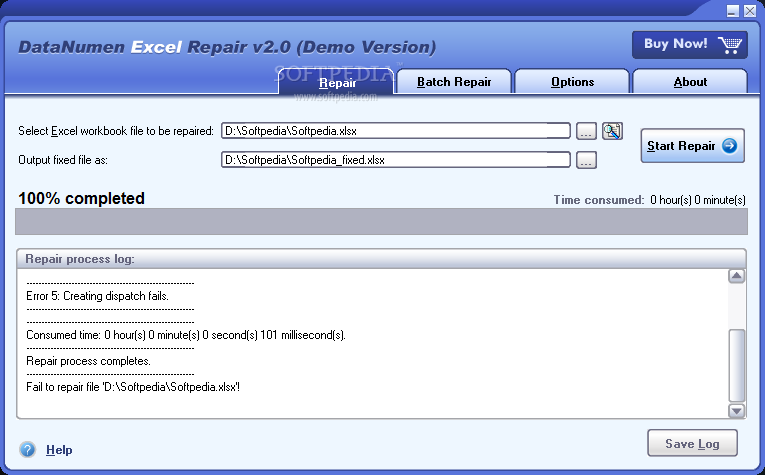This screenshot has height=475, width=765.
Task: Click the blue arrow icon on Start Repair
Action: pyautogui.click(x=729, y=145)
